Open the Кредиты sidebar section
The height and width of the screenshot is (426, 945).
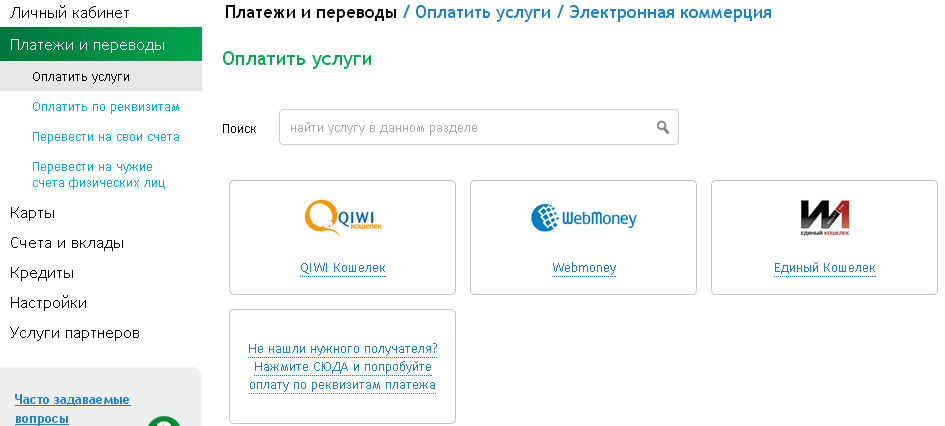[x=42, y=273]
